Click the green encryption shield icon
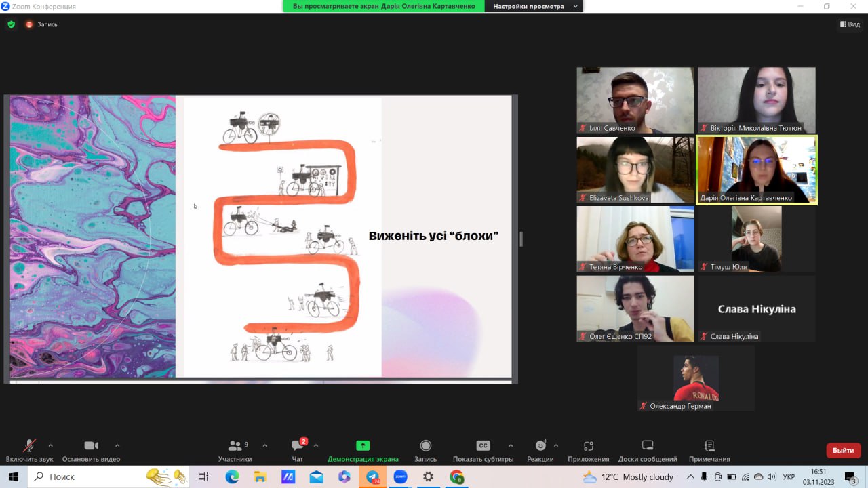Screen dimensions: 868x488 (x=11, y=24)
